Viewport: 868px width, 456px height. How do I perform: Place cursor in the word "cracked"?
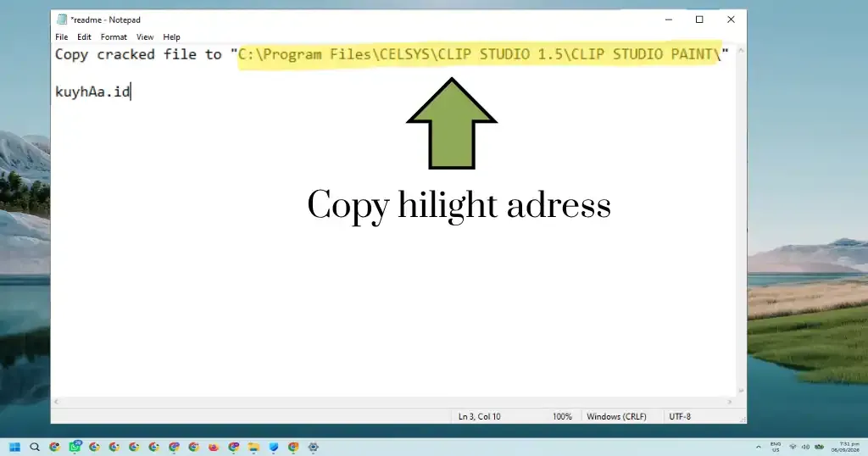click(125, 54)
